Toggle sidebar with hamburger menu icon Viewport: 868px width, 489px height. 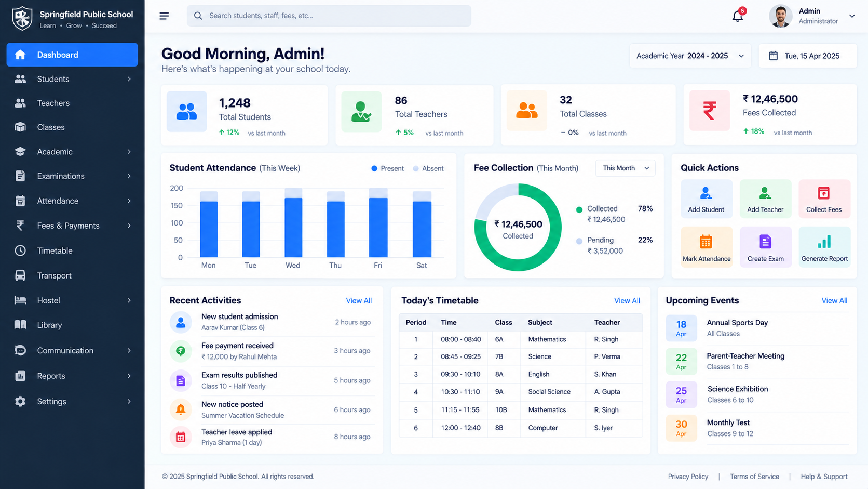click(164, 16)
